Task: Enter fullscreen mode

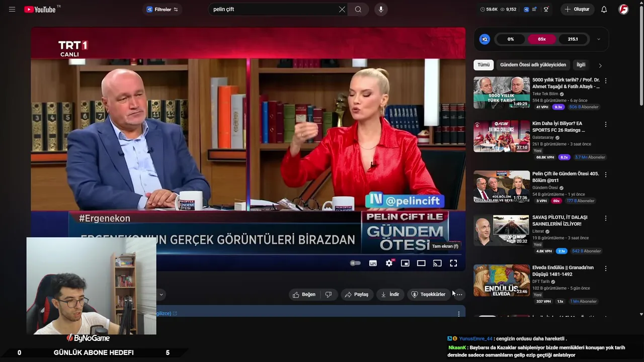Action: 453,263
